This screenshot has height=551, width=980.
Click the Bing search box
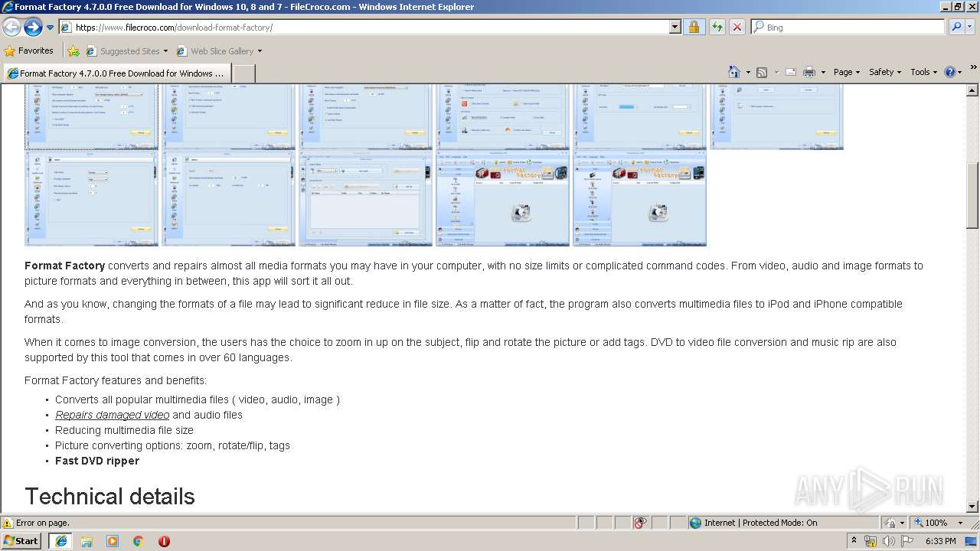tap(848, 27)
